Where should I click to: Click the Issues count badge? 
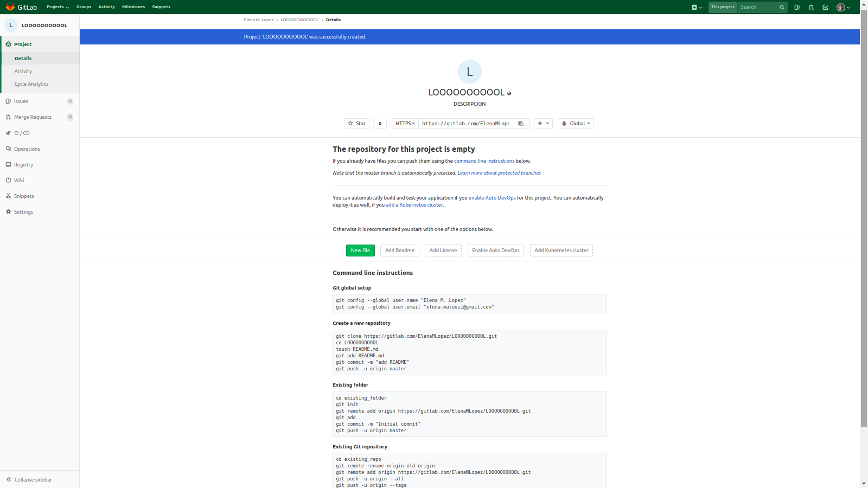71,101
